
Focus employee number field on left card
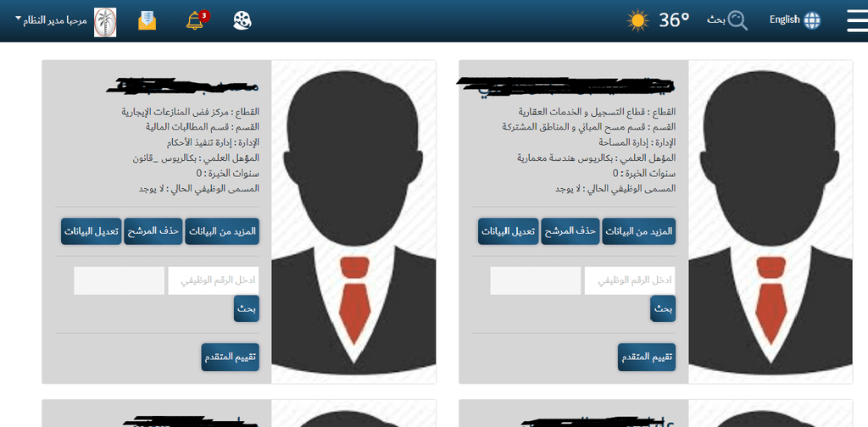click(x=213, y=280)
